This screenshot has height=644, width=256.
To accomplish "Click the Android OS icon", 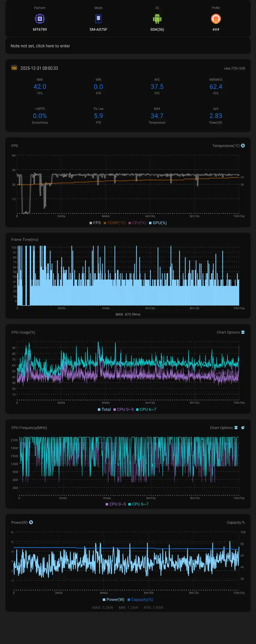I will pos(157,19).
